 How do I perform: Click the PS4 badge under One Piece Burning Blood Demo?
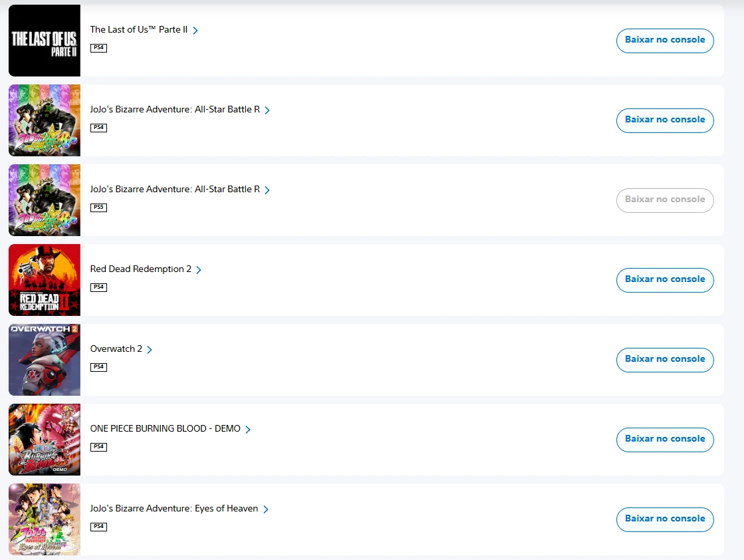pyautogui.click(x=98, y=447)
